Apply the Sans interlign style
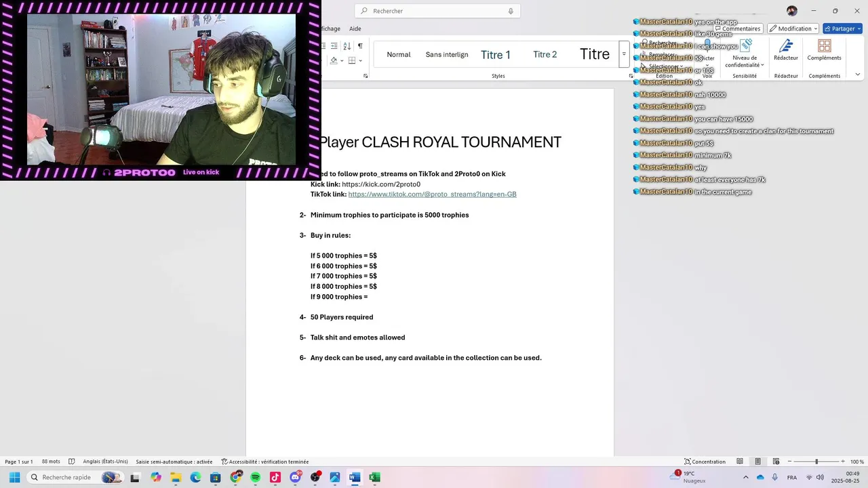The width and height of the screenshot is (868, 488). 447,54
